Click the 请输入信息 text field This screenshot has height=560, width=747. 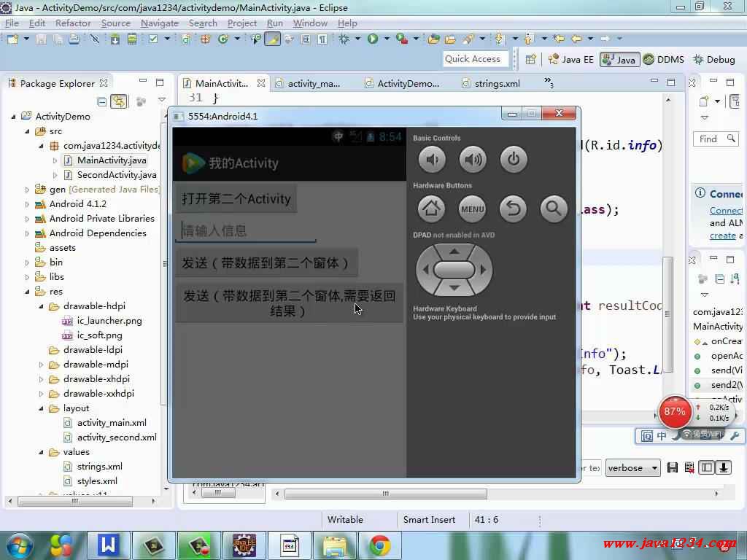click(x=246, y=231)
